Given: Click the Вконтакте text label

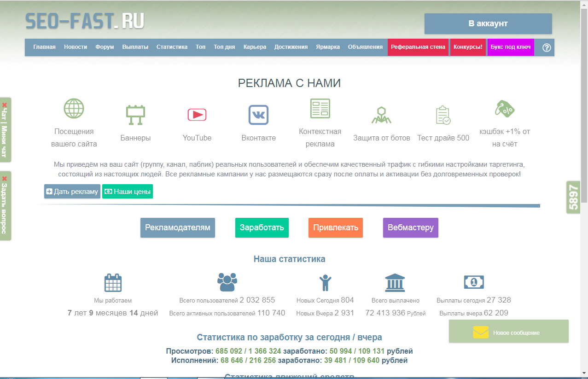Looking at the screenshot, I should [x=259, y=138].
